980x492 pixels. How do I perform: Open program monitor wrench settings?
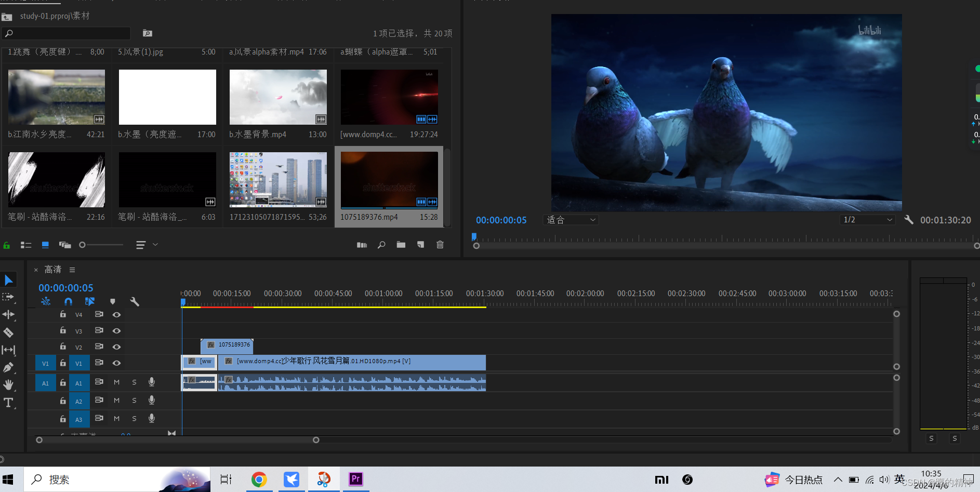(x=909, y=220)
